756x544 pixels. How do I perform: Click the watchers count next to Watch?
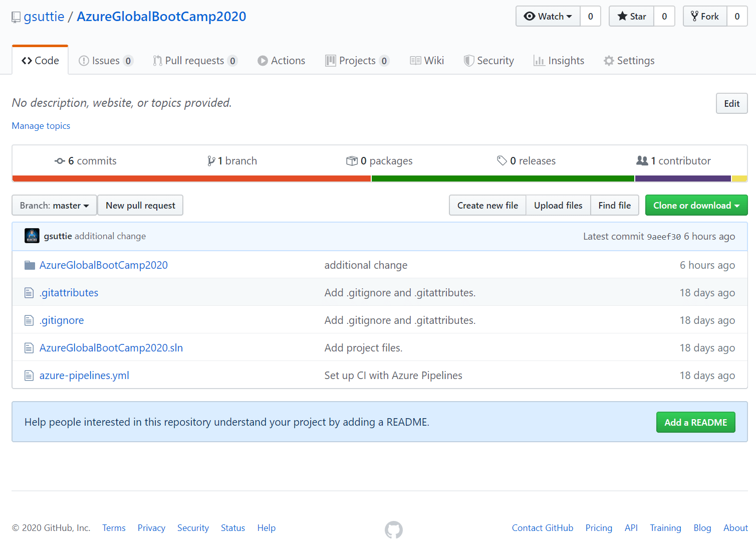pyautogui.click(x=591, y=17)
